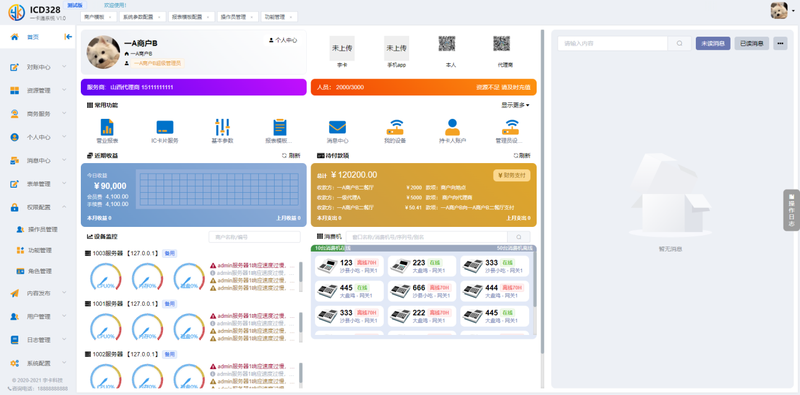Click the 未读消息 button

pyautogui.click(x=713, y=43)
